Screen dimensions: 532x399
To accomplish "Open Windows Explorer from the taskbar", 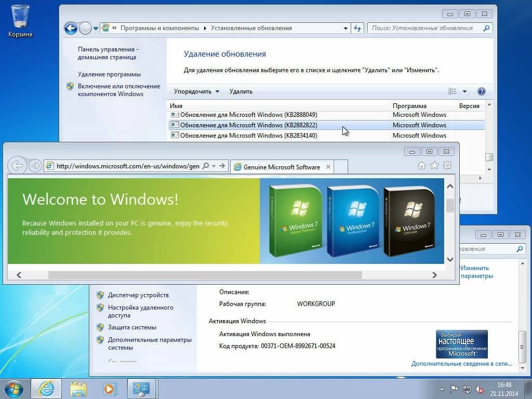I will tap(78, 389).
